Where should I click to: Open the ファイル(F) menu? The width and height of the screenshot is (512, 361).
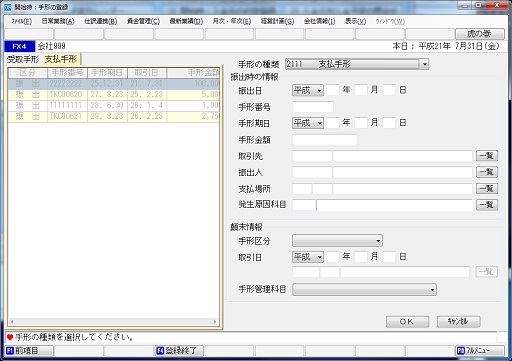pyautogui.click(x=21, y=21)
